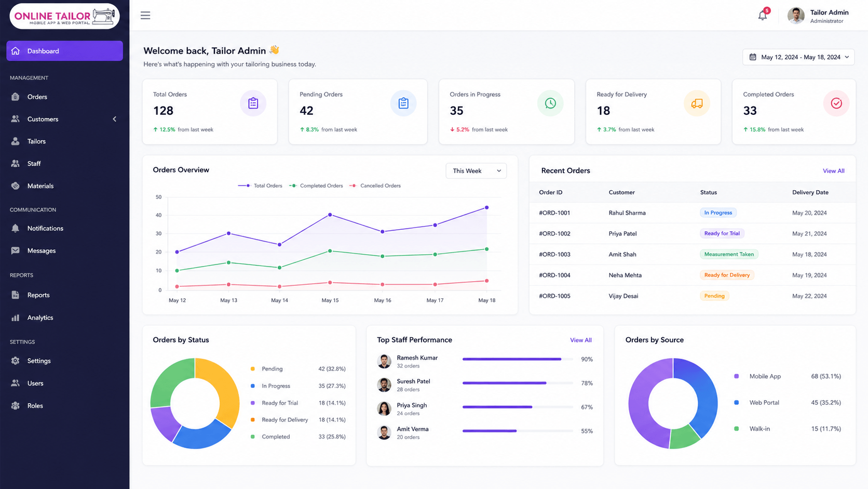Image resolution: width=868 pixels, height=489 pixels.
Task: Toggle Completed Orders legend in chart
Action: coord(316,186)
